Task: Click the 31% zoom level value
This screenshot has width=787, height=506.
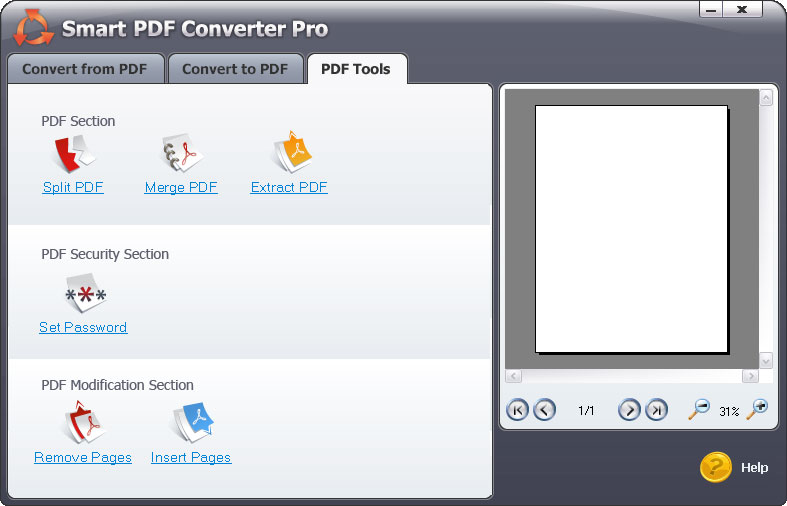Action: (x=729, y=412)
